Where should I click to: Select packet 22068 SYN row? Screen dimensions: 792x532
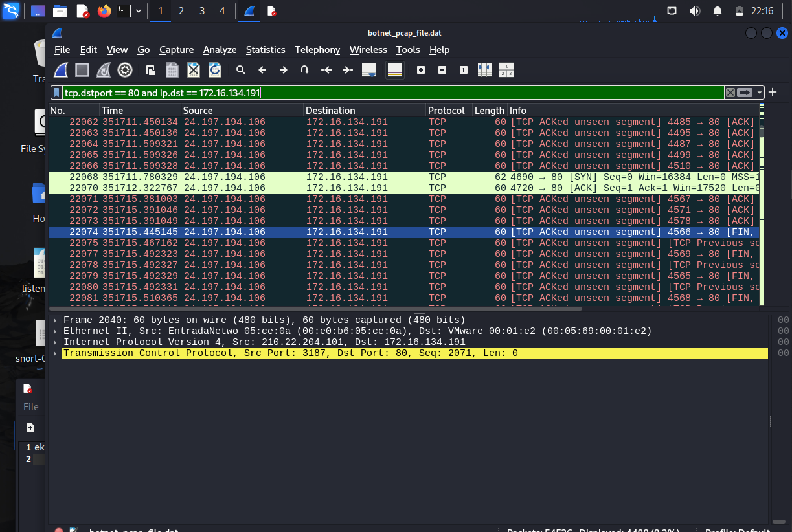[403, 177]
